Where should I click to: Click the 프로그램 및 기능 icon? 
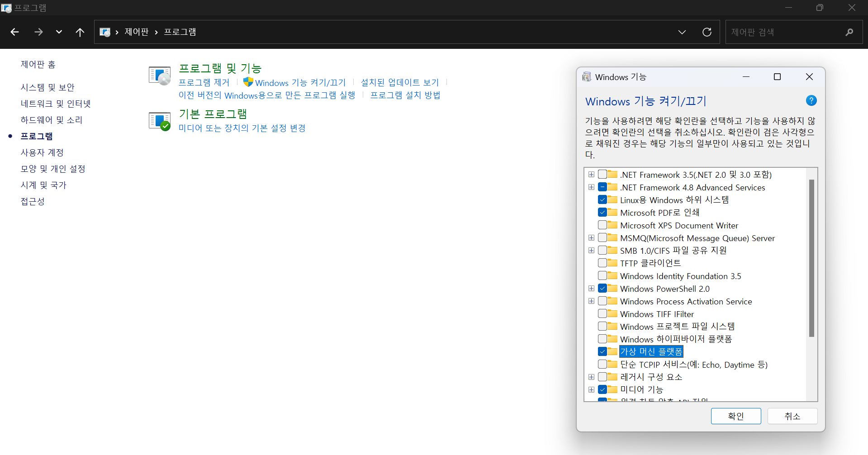[x=160, y=76]
